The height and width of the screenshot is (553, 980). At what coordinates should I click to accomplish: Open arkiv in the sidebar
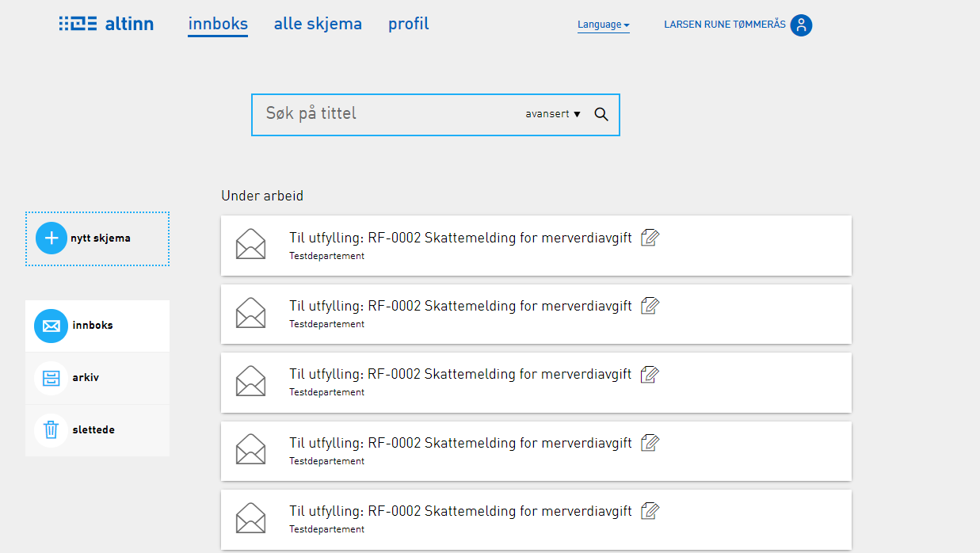pos(97,378)
